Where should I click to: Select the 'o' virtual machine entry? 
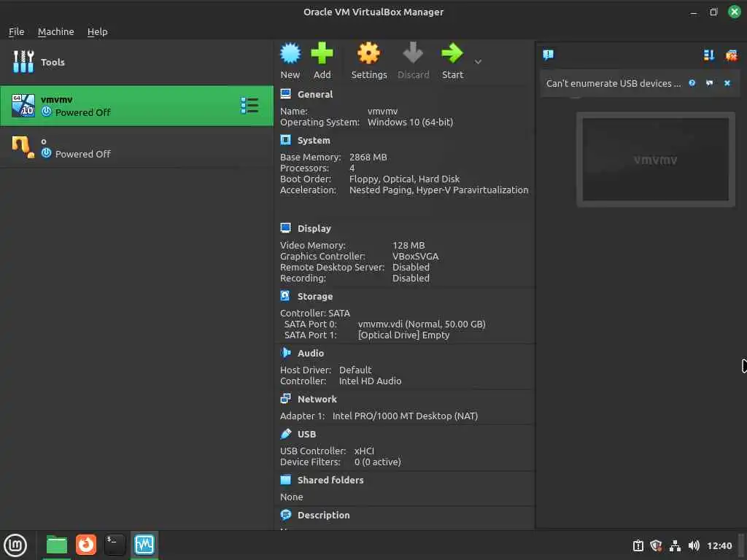136,147
